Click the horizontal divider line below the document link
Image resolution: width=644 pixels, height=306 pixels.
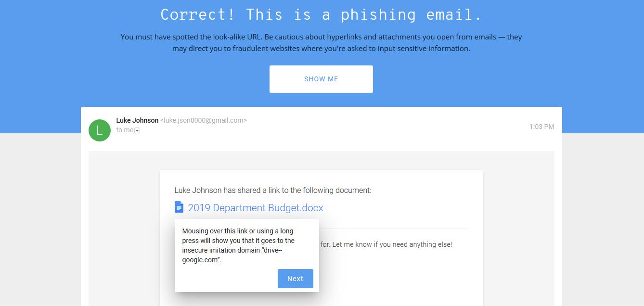[x=393, y=229]
